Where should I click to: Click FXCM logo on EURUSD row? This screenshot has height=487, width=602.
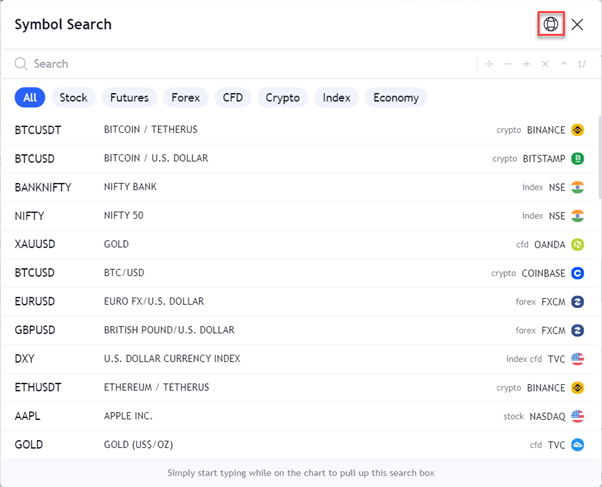click(577, 302)
